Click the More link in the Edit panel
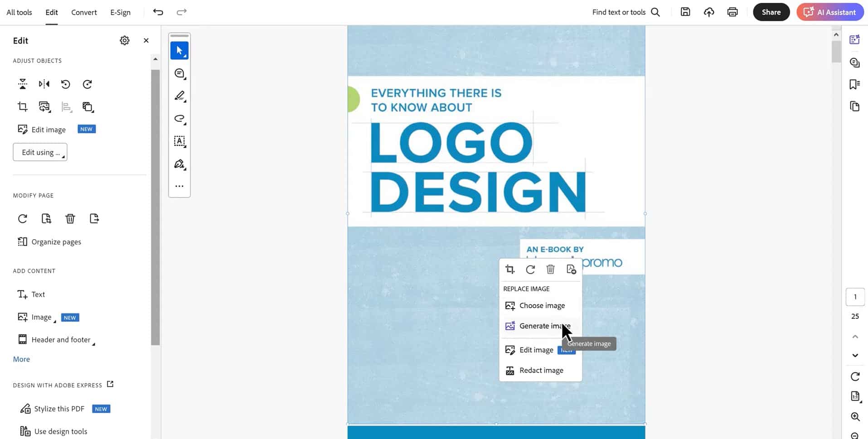Viewport: 868px width, 439px height. coord(21,359)
